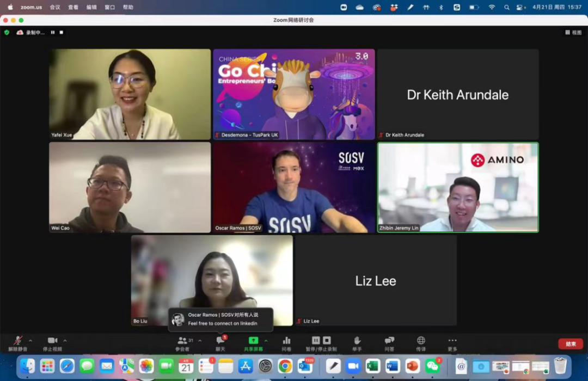Open Zoom app icon in the Dock
Image resolution: width=588 pixels, height=381 pixels.
[x=353, y=366]
